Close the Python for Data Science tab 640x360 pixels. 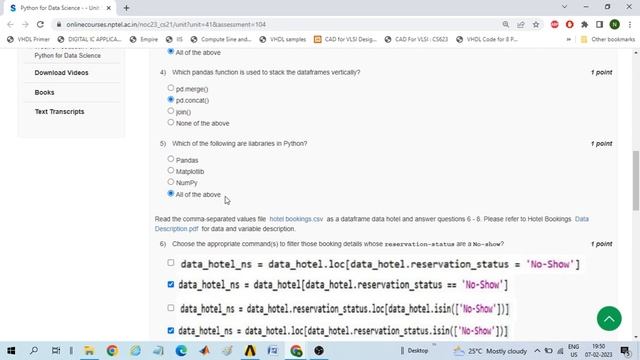(109, 8)
